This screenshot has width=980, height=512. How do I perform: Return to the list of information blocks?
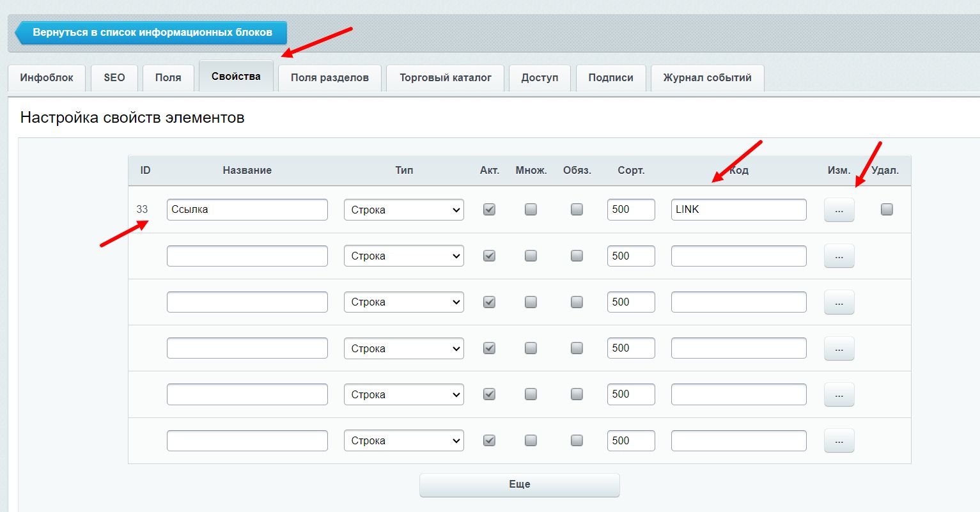tap(152, 33)
